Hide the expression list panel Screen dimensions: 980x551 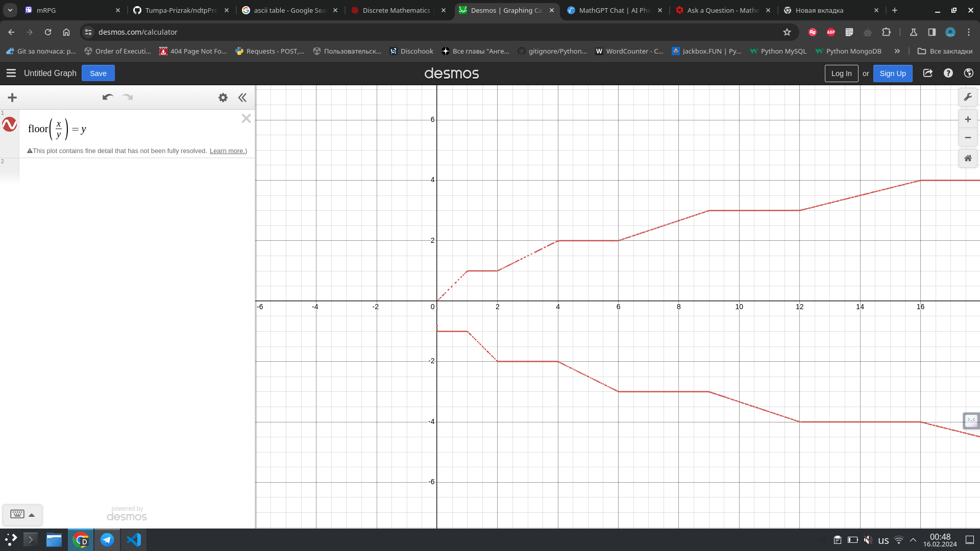(x=242, y=97)
